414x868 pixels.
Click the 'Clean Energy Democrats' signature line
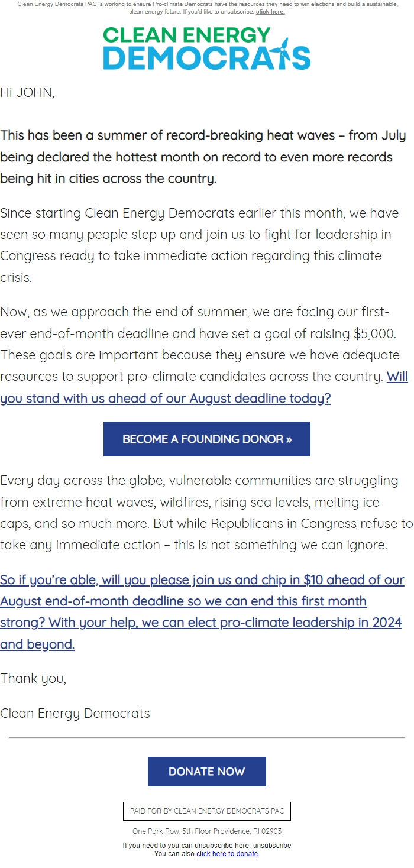pos(75,713)
